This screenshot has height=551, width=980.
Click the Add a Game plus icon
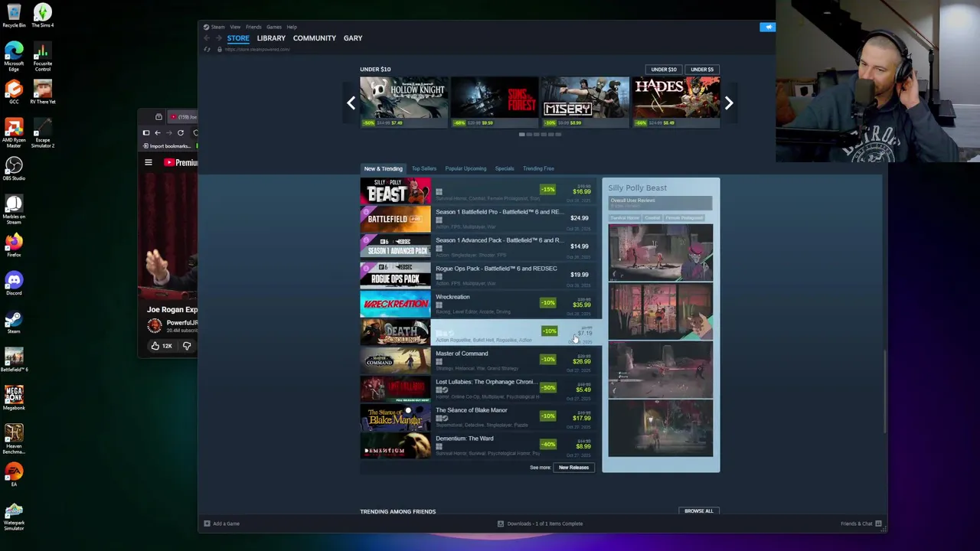coord(207,523)
